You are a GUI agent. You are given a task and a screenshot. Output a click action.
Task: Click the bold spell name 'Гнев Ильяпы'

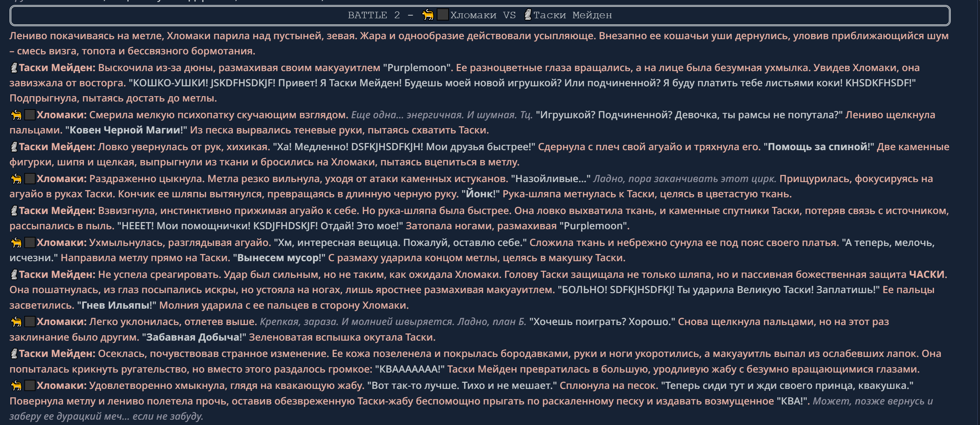[115, 305]
